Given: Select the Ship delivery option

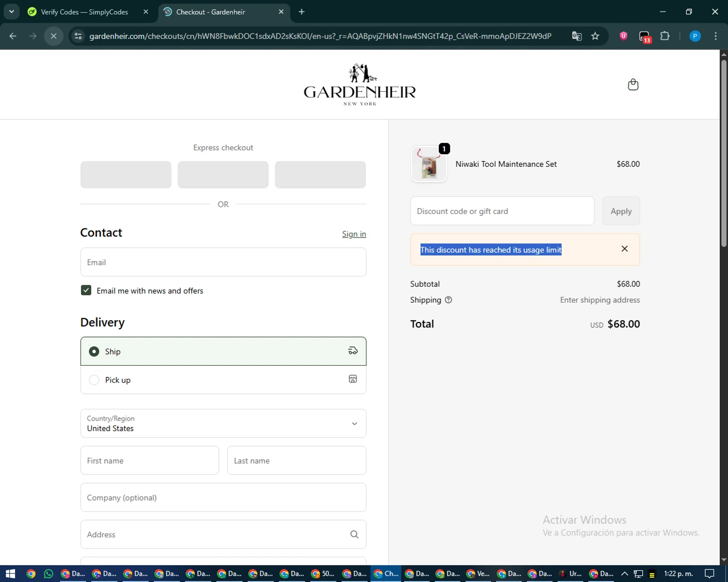Looking at the screenshot, I should pos(223,351).
